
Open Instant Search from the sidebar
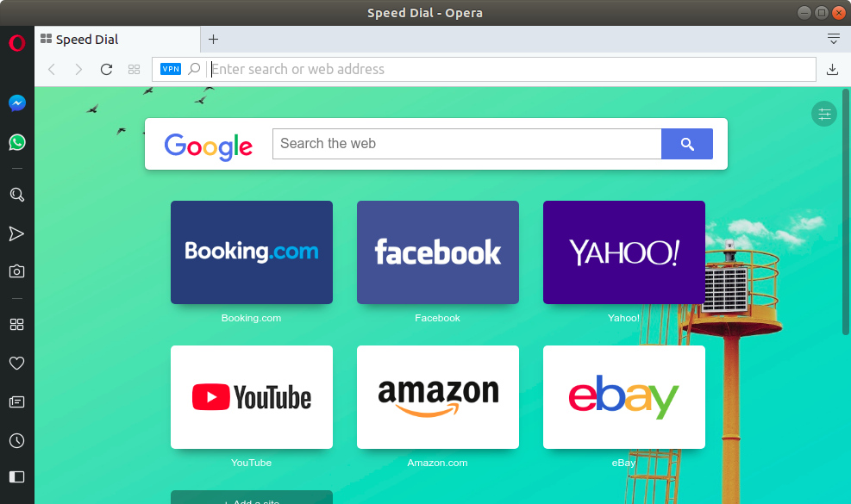[x=17, y=195]
